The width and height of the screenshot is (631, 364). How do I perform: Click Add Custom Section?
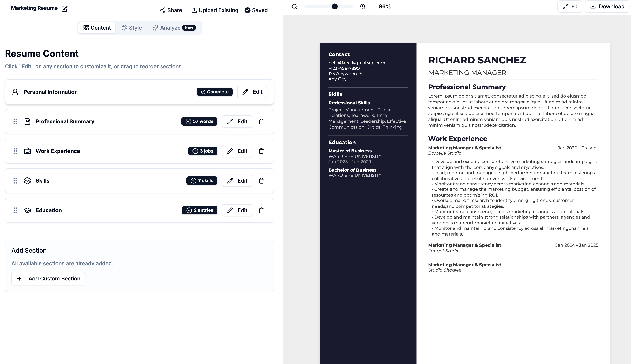coord(48,278)
